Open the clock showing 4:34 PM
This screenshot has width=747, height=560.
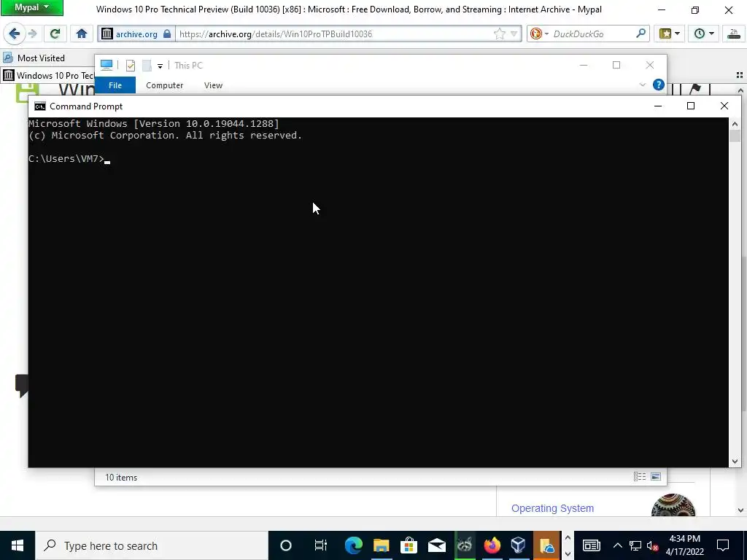click(x=684, y=545)
